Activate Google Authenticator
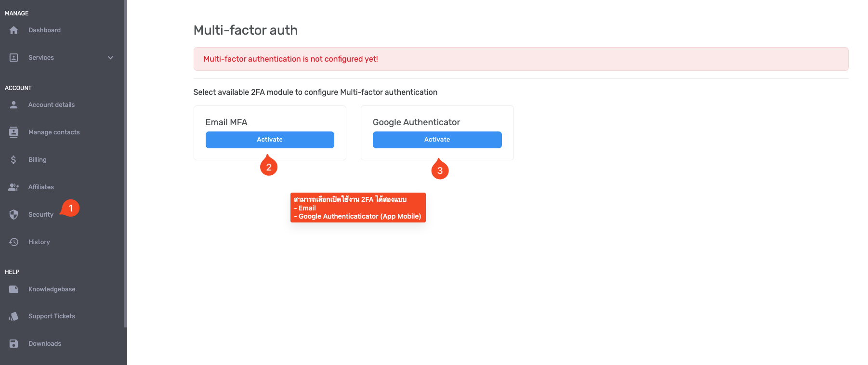This screenshot has width=868, height=365. coord(437,140)
